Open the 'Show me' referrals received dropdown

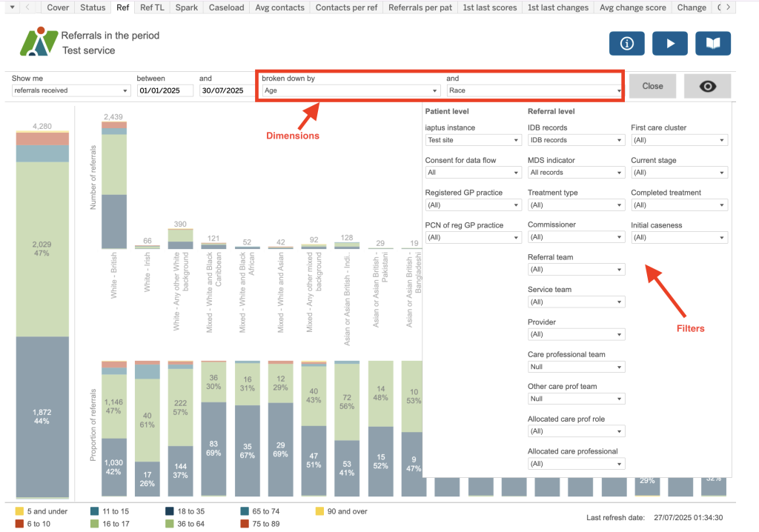tap(71, 90)
